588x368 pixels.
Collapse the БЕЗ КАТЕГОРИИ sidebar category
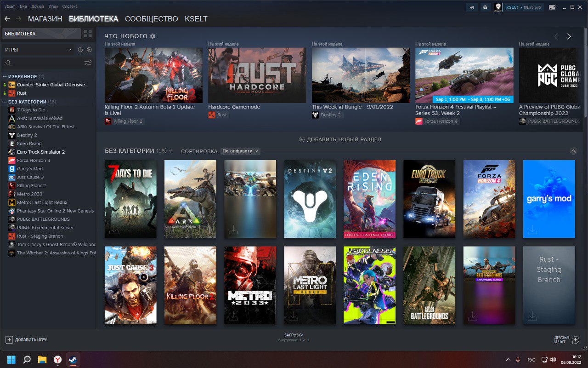click(5, 102)
